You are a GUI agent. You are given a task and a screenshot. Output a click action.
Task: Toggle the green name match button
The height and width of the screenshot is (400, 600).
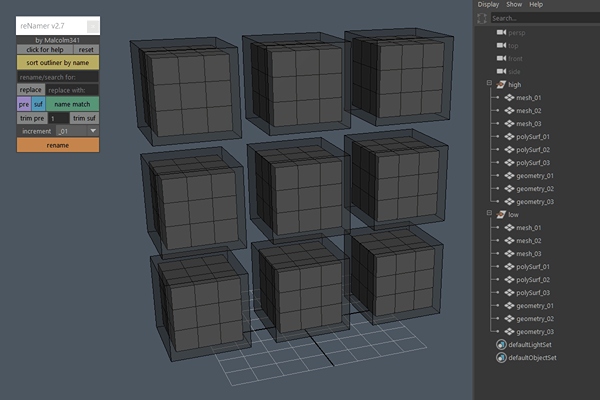(72, 104)
